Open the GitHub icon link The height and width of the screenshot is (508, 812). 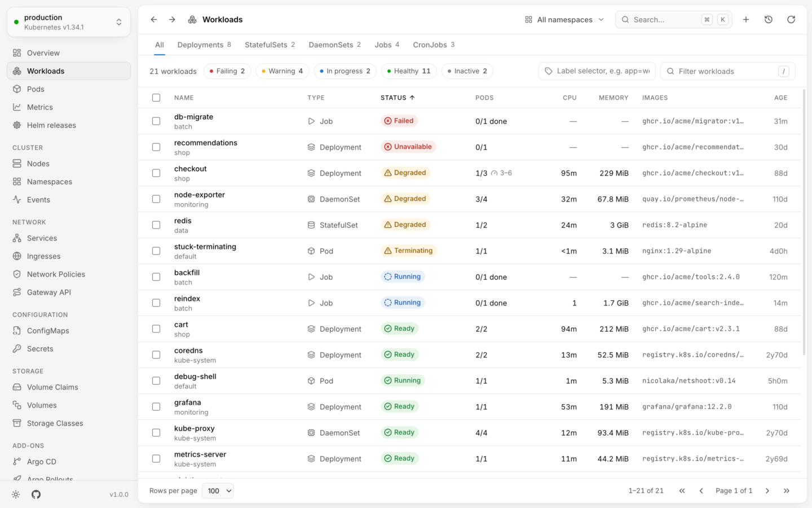pos(36,494)
